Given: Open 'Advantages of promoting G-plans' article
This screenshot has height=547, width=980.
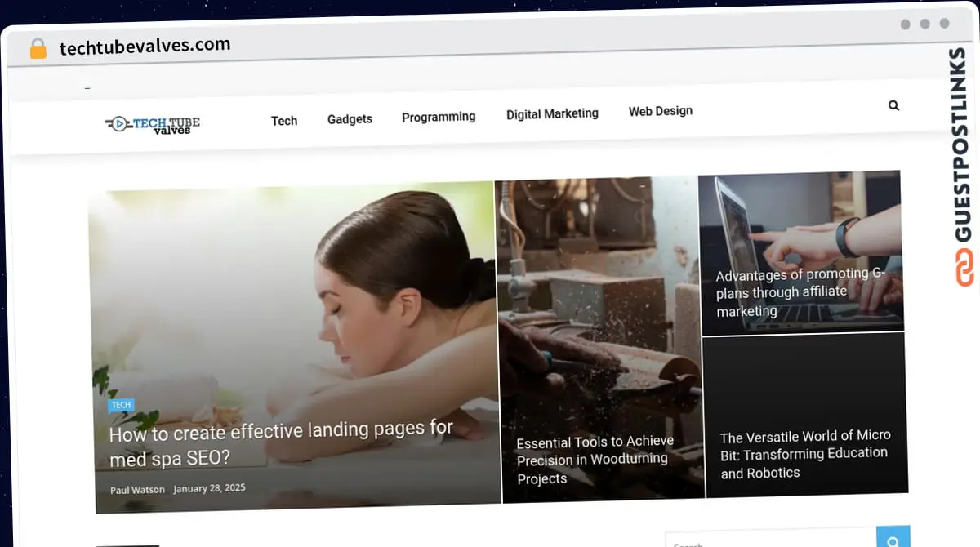Looking at the screenshot, I should pyautogui.click(x=800, y=292).
